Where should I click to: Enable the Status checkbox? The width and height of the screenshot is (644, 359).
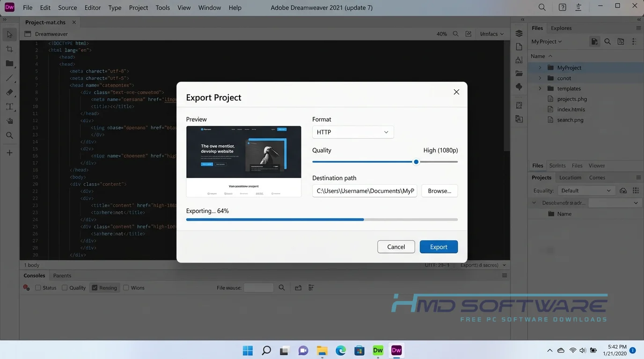pyautogui.click(x=38, y=288)
